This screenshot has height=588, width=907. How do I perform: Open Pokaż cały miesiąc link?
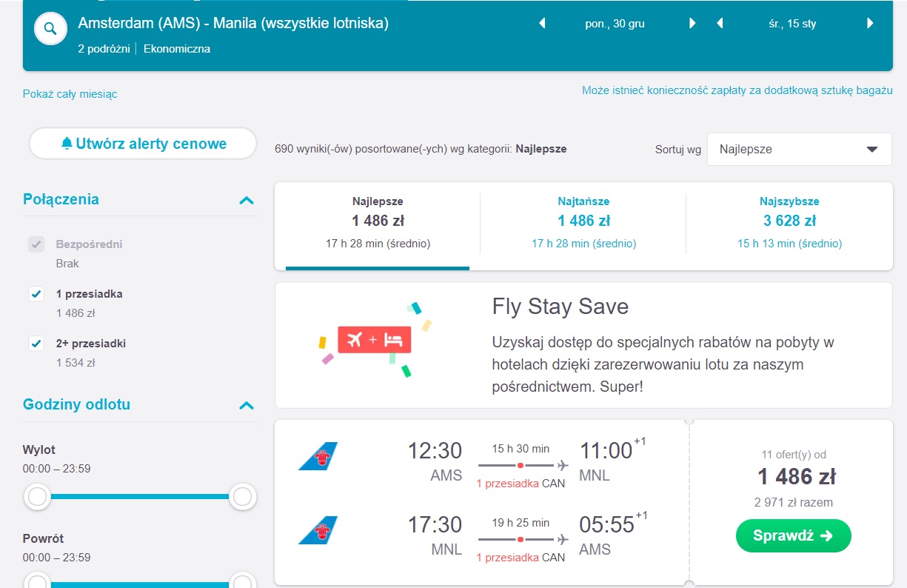coord(70,94)
